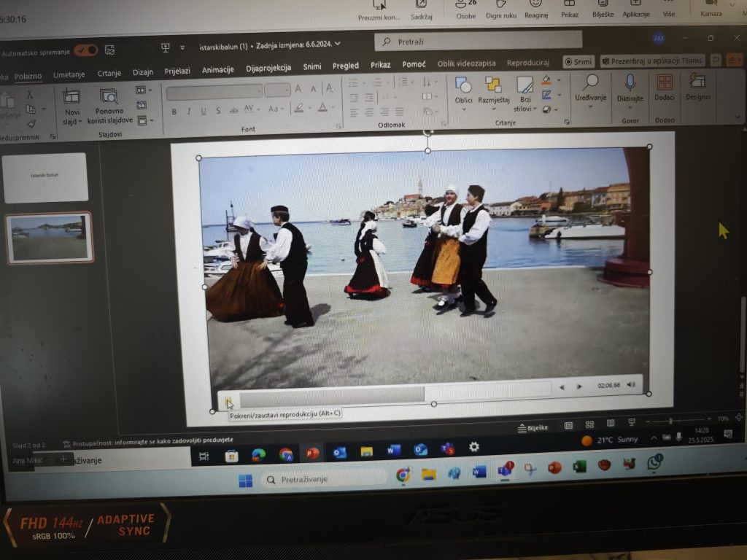Viewport: 747px width, 560px height.
Task: Click the Novi slajd (new slide) icon
Action: [x=71, y=97]
